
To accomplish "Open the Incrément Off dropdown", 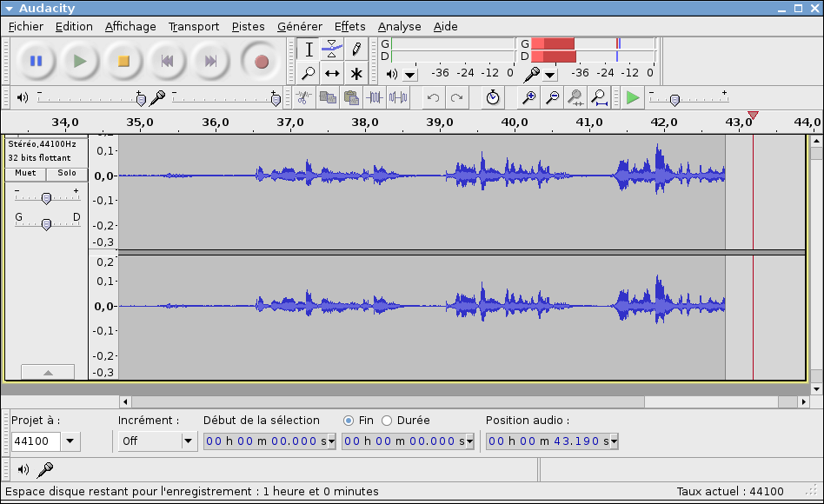I will pyautogui.click(x=188, y=441).
